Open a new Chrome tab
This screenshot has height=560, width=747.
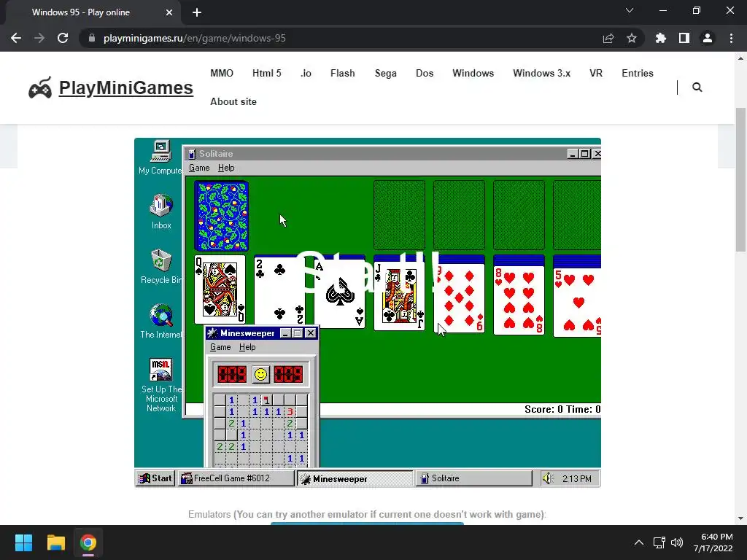pyautogui.click(x=197, y=12)
